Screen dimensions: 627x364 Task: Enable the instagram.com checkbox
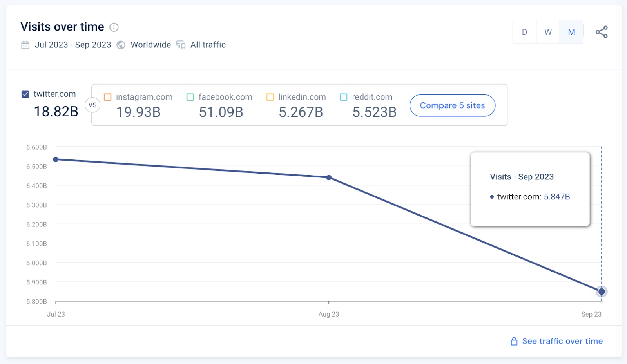(108, 97)
